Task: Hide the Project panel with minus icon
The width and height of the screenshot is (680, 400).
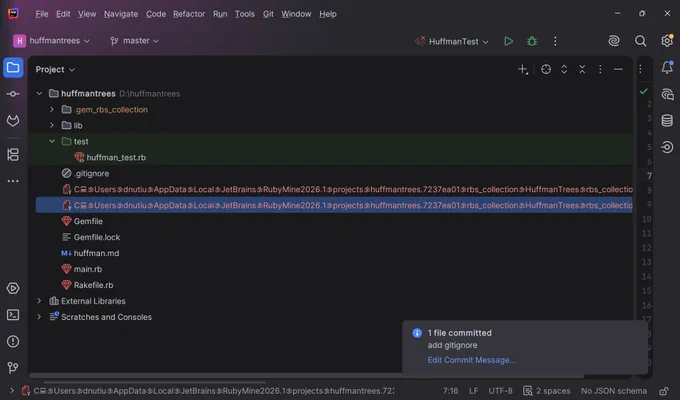Action: tap(618, 69)
